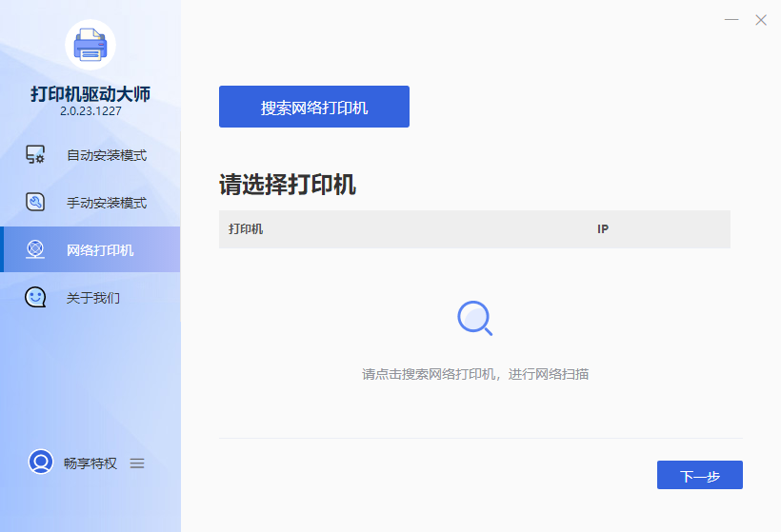This screenshot has height=532, width=781.
Task: Click 畅享特权 link
Action: (x=90, y=463)
